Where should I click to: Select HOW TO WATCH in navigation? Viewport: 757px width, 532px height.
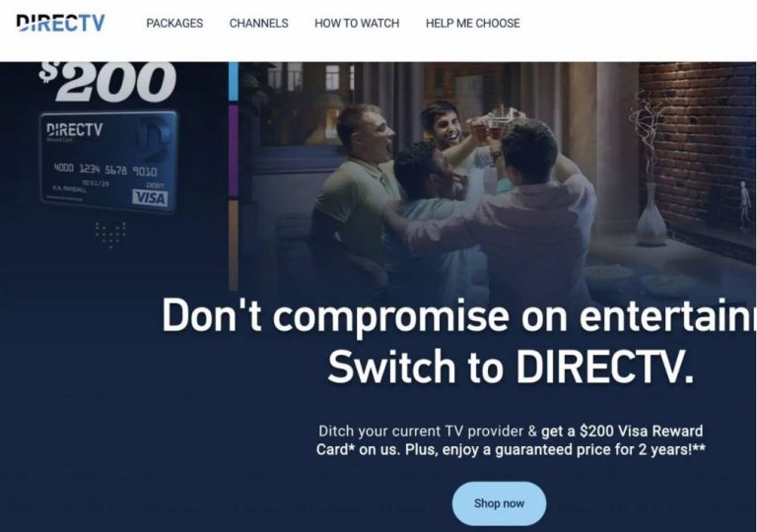[x=357, y=24]
